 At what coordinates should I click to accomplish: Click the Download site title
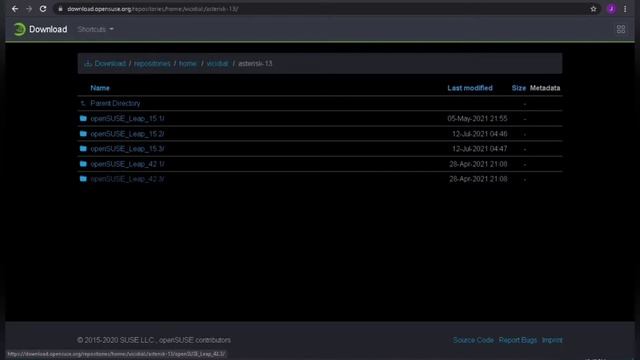(48, 29)
